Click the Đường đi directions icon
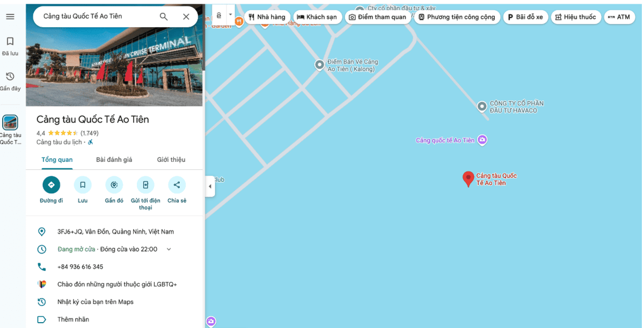Viewport: 644px width, 328px height. click(x=52, y=185)
